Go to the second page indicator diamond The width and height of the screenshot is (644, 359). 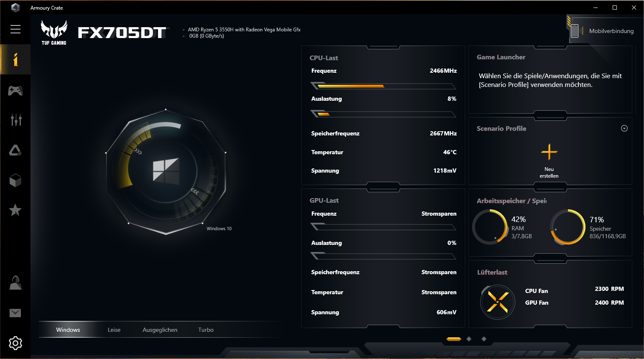[x=469, y=339]
